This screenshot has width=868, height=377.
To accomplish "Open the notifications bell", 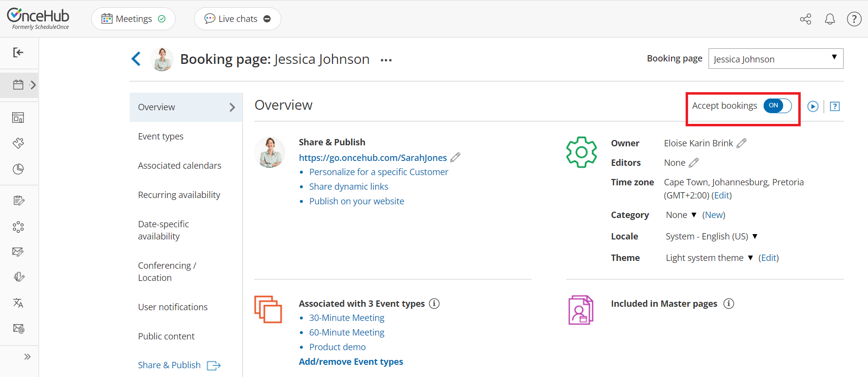I will (x=829, y=19).
